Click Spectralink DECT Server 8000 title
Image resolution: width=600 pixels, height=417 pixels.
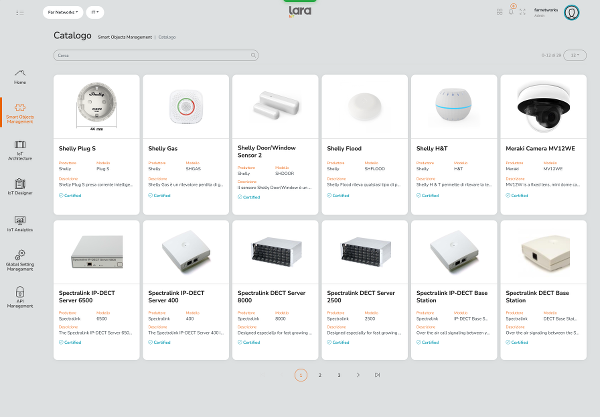point(271,296)
